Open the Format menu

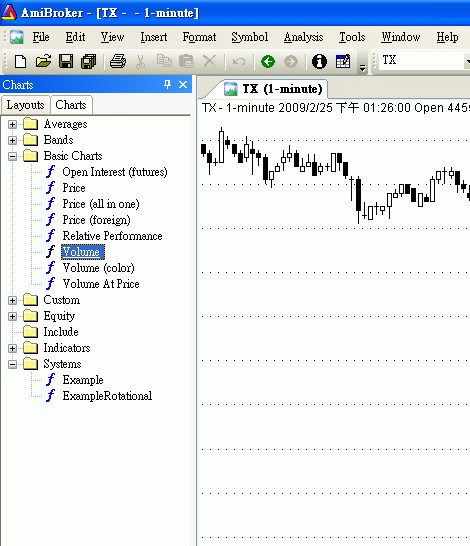tap(199, 37)
